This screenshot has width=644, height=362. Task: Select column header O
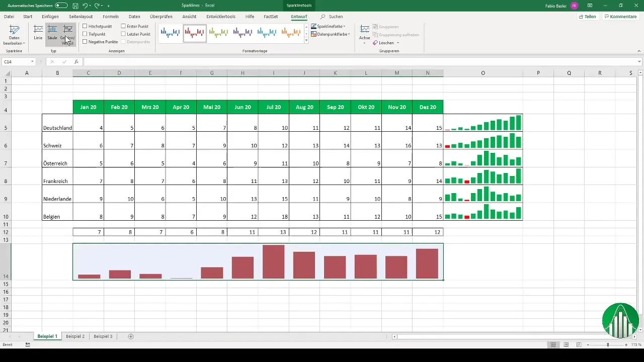[483, 73]
